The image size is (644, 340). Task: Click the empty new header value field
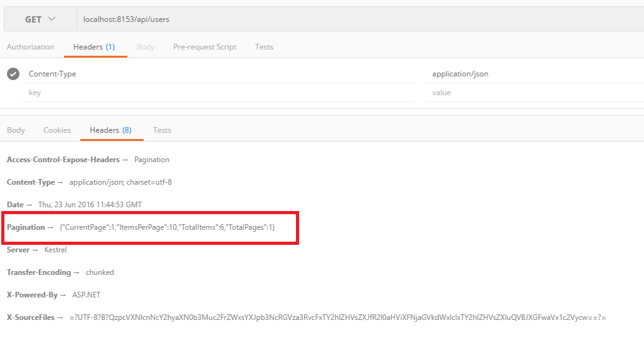click(533, 93)
